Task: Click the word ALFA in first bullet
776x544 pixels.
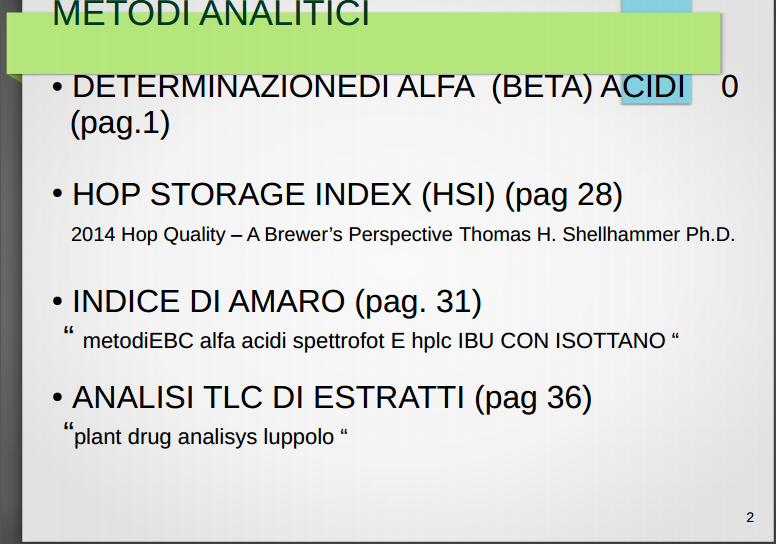Action: 436,87
